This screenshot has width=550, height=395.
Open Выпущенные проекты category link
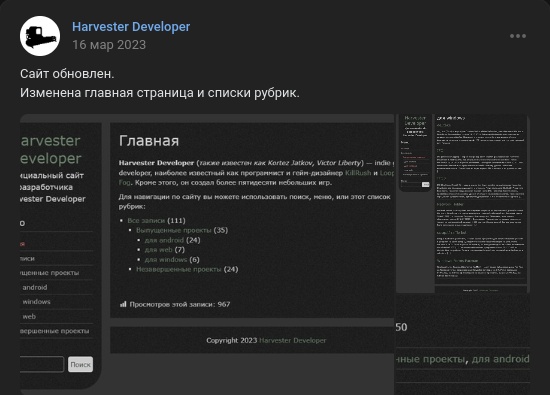coord(174,230)
